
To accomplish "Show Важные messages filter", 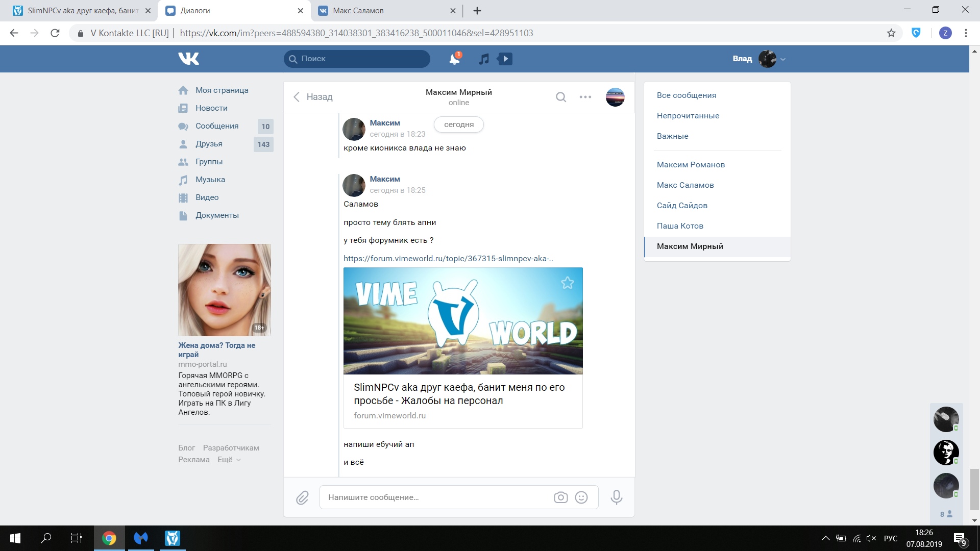I will tap(672, 136).
